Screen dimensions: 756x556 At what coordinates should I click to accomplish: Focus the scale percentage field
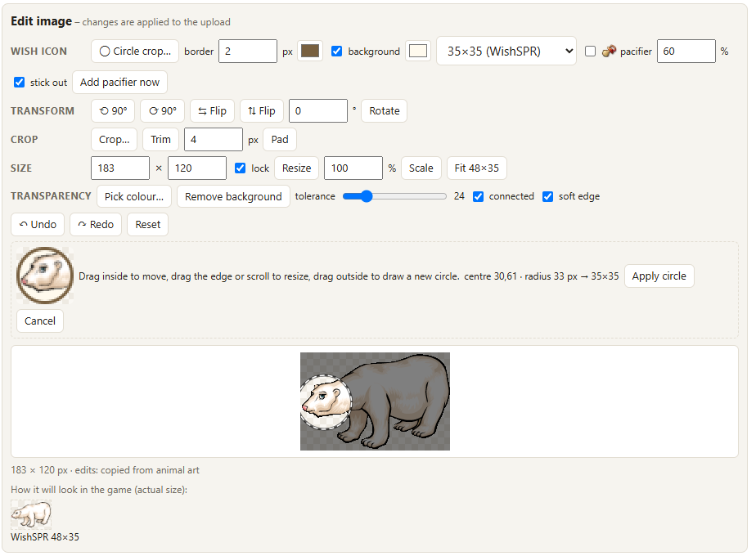(x=353, y=168)
